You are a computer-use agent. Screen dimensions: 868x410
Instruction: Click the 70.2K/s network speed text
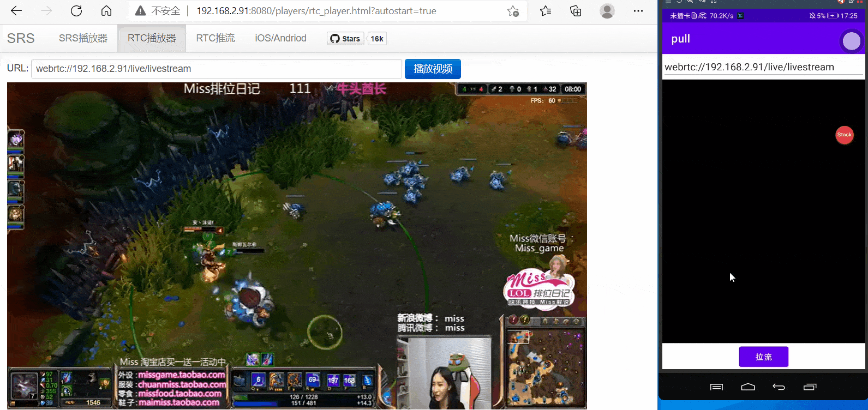pyautogui.click(x=721, y=16)
